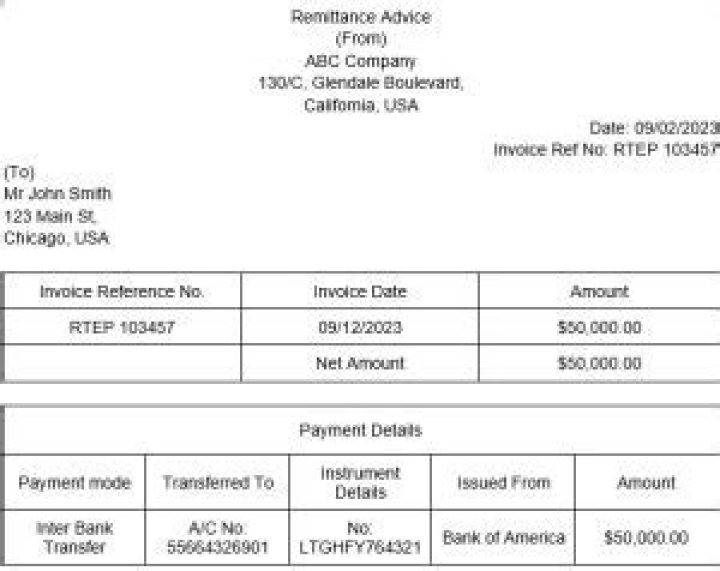Image resolution: width=720 pixels, height=571 pixels.
Task: Click the Remittance Advice title
Action: coord(361,17)
